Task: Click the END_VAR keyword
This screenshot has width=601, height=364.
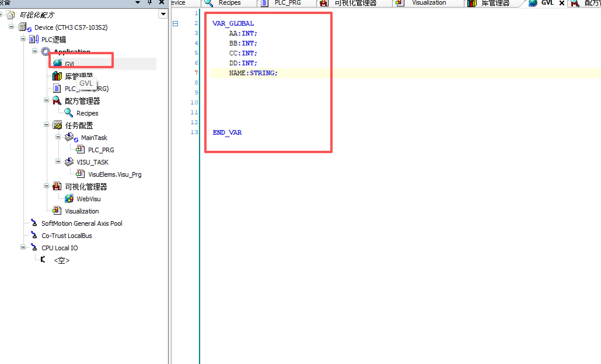Action: [x=227, y=132]
